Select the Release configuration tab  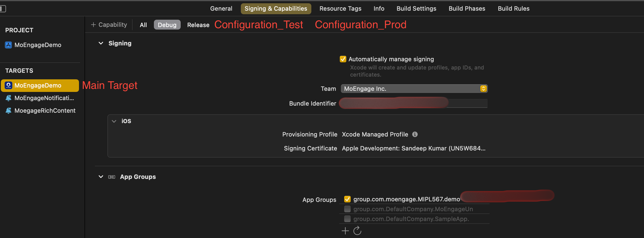pyautogui.click(x=198, y=25)
